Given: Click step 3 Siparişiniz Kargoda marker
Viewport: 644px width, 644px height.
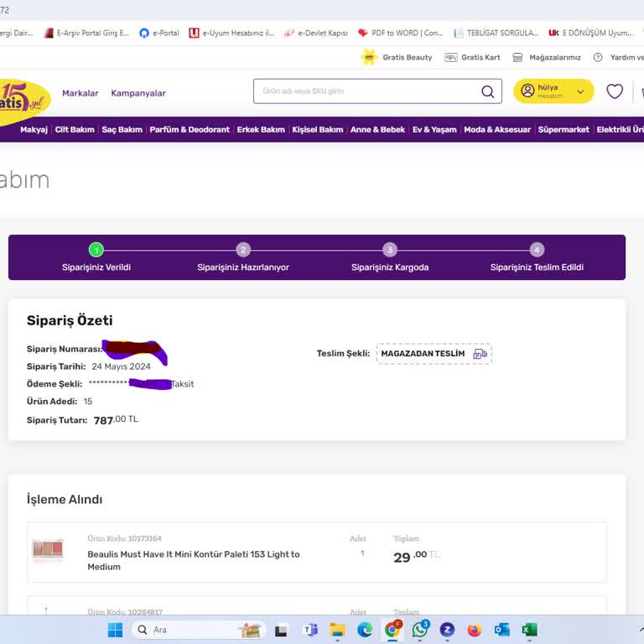Looking at the screenshot, I should (390, 250).
